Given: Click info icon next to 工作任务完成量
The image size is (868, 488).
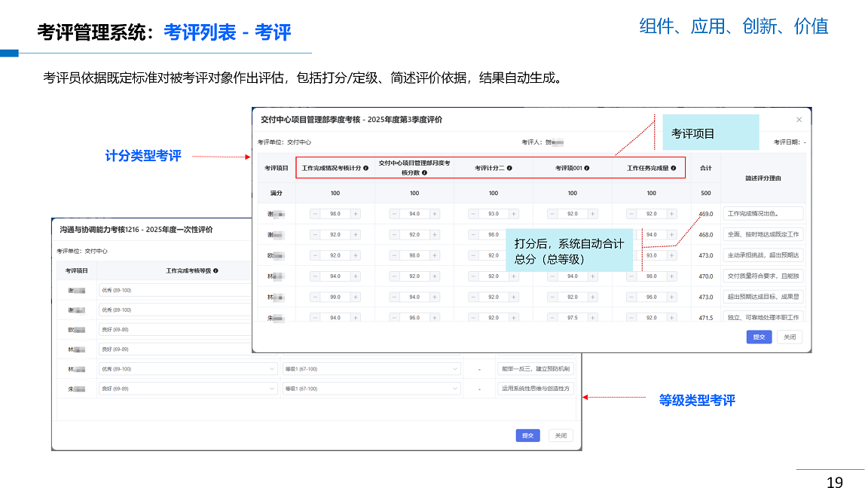Looking at the screenshot, I should click(674, 168).
